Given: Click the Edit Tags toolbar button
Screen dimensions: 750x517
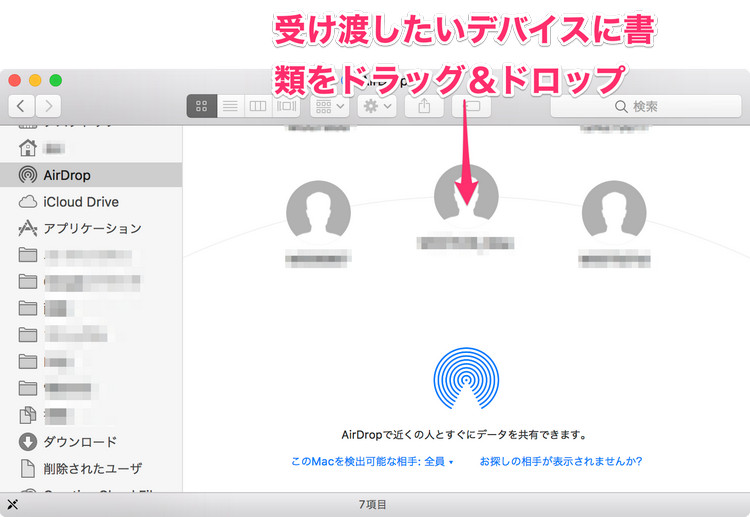Looking at the screenshot, I should click(471, 106).
